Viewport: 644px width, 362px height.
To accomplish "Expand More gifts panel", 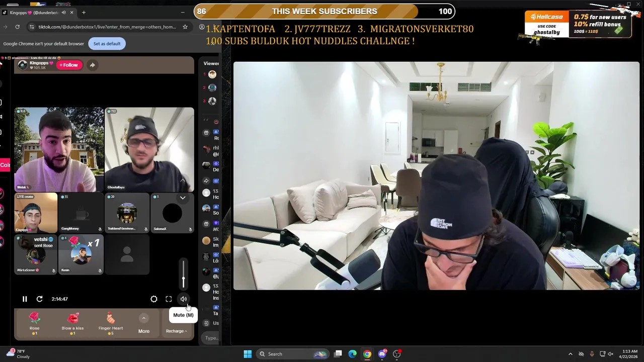I will pyautogui.click(x=144, y=324).
